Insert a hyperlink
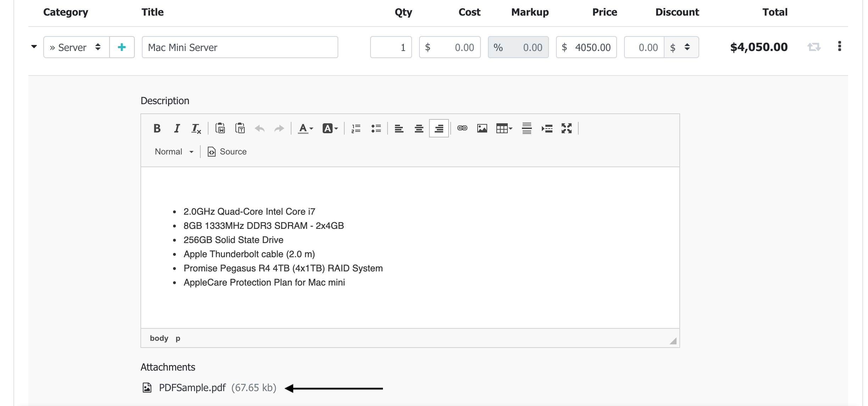 [x=462, y=128]
